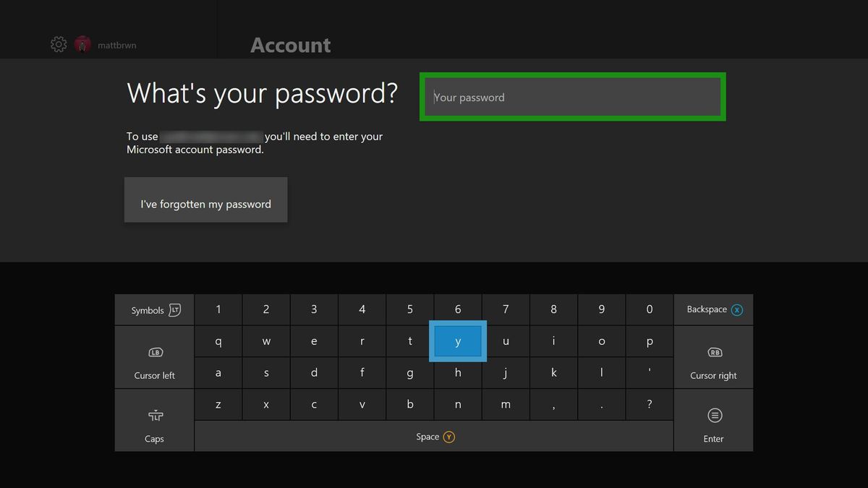Viewport: 868px width, 488px height.
Task: Select the number 3 key
Action: point(314,310)
